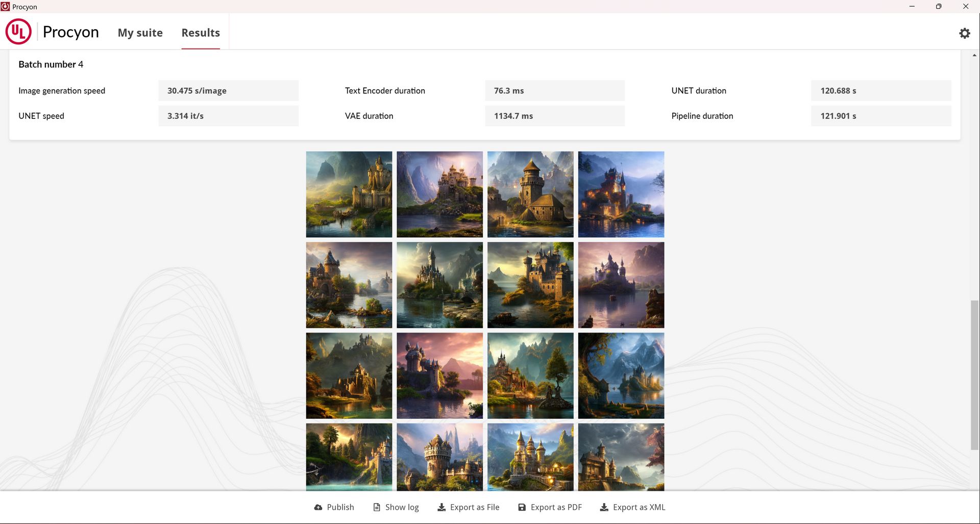
Task: Click the Batch number 4 heading
Action: click(51, 64)
